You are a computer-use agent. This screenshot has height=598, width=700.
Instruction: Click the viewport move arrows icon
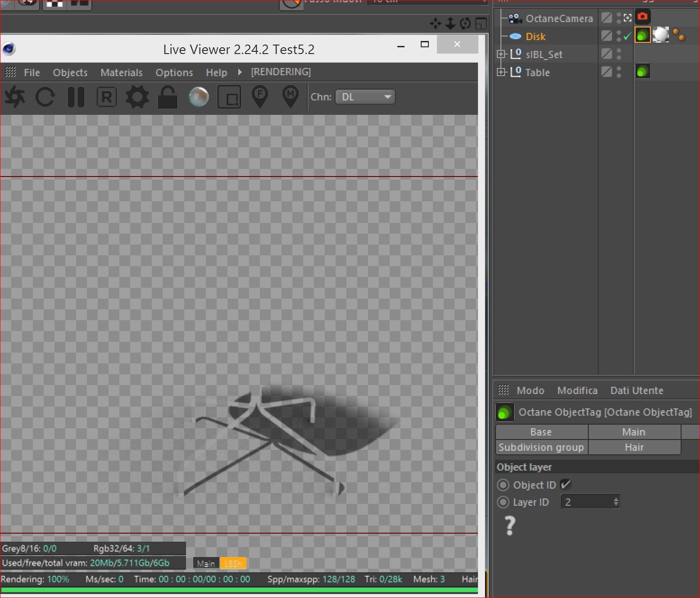point(436,23)
